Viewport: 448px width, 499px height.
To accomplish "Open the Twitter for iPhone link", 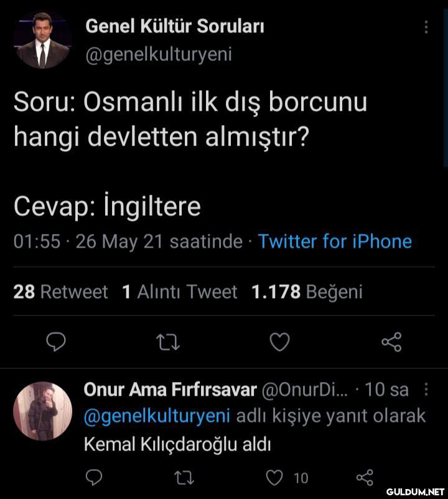I will coord(335,241).
